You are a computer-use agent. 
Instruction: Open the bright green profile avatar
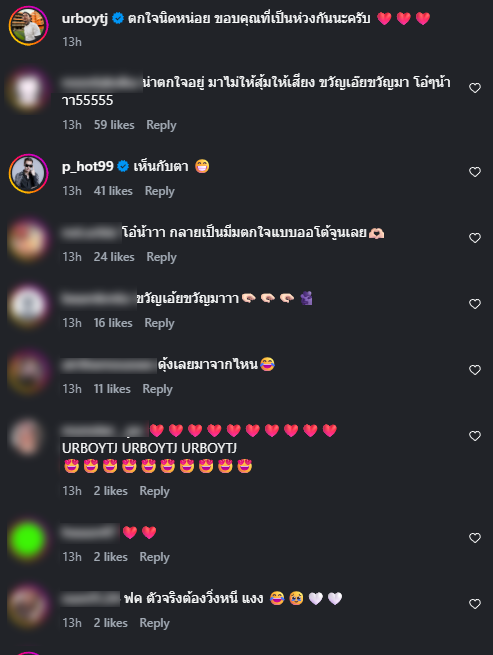(x=28, y=539)
